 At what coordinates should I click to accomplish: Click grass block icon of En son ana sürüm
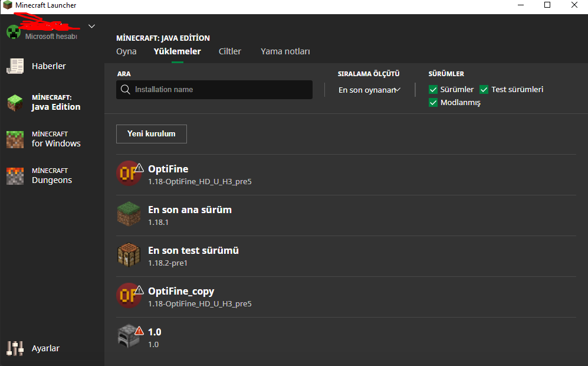click(129, 214)
